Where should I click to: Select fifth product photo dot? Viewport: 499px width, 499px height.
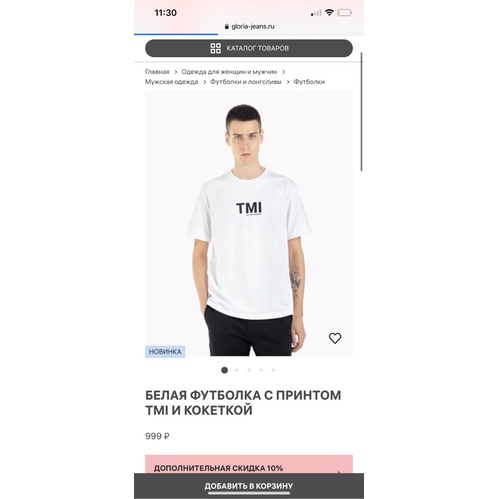coord(273,370)
